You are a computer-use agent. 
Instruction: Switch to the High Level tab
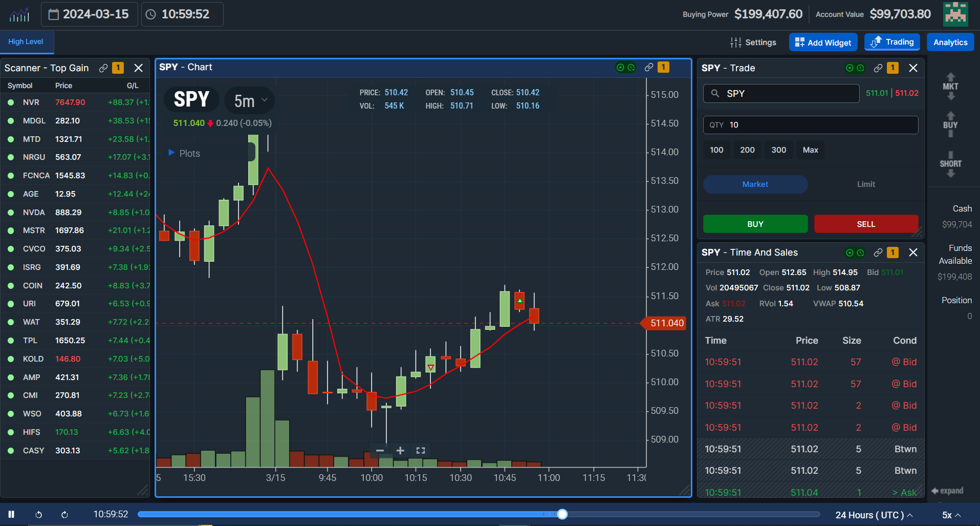pyautogui.click(x=26, y=41)
